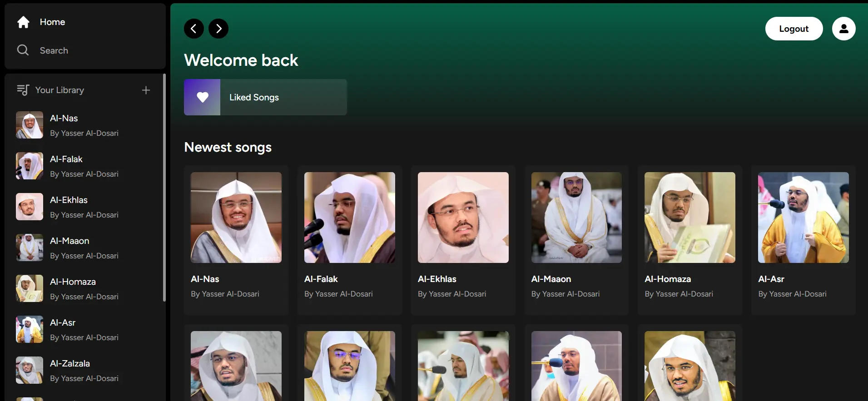Click the Search magnifier icon
The width and height of the screenshot is (868, 401).
pos(23,50)
